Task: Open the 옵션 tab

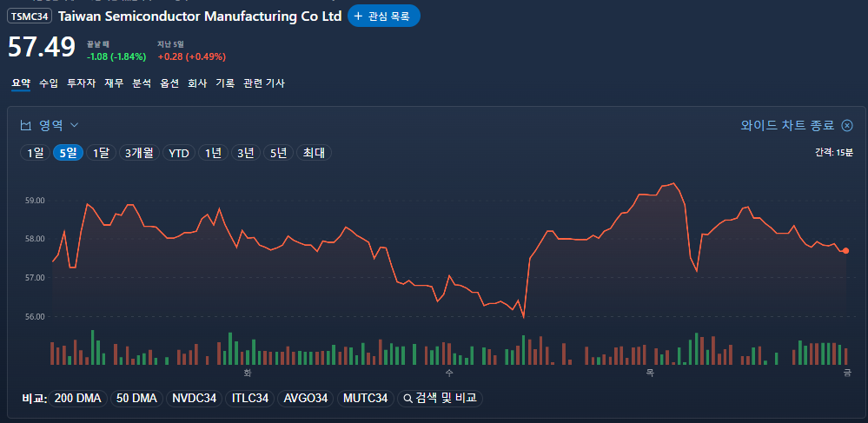Action: click(x=169, y=83)
